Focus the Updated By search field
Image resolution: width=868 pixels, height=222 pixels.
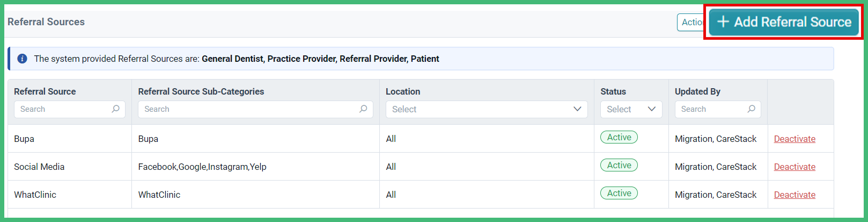tap(718, 109)
